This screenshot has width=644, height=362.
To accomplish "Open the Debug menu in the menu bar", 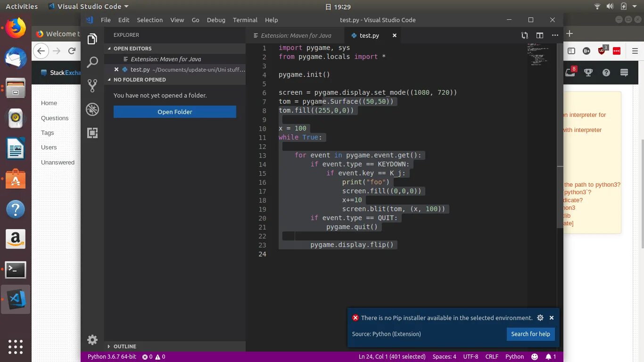I will coord(216,20).
